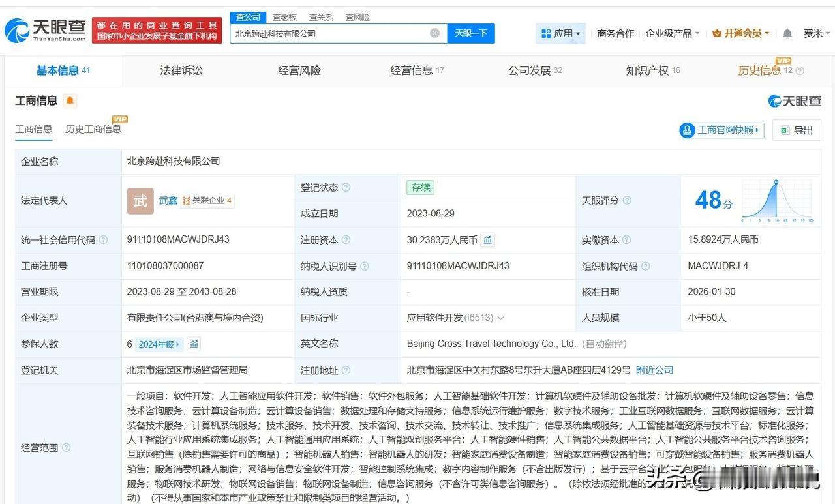Open the 附近公司 nearby companies link
Image resolution: width=835 pixels, height=504 pixels.
[x=654, y=370]
